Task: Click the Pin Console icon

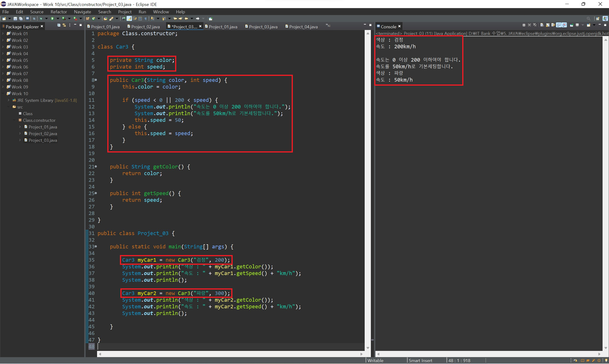Action: pos(571,25)
